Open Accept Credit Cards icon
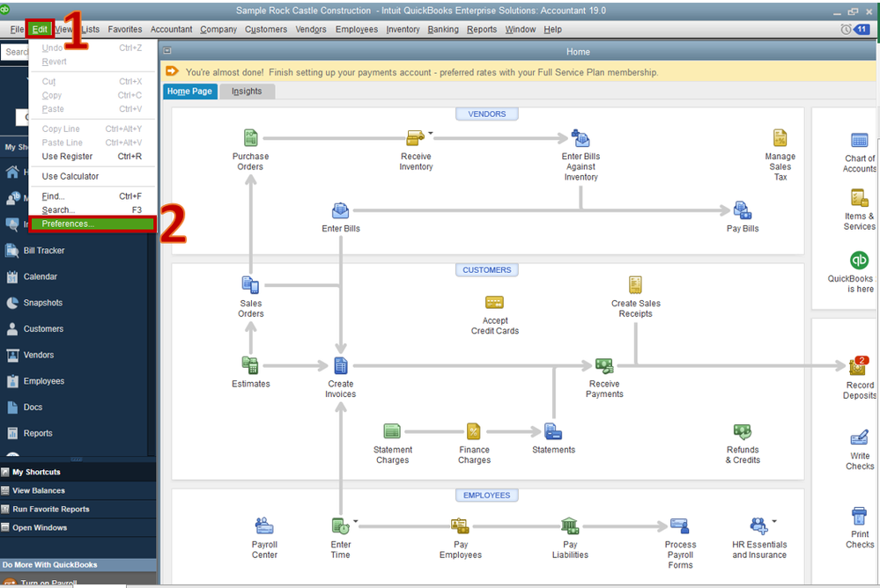This screenshot has width=880, height=588. tap(494, 303)
